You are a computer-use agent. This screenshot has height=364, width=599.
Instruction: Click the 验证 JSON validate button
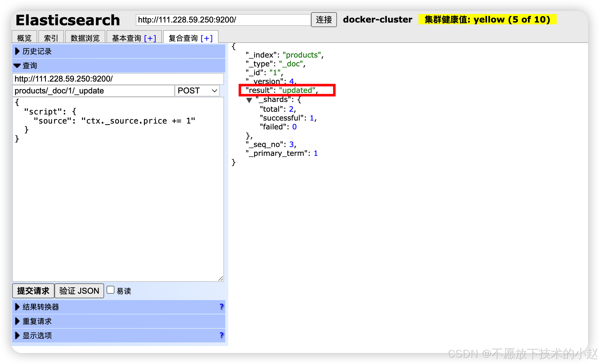pos(79,291)
